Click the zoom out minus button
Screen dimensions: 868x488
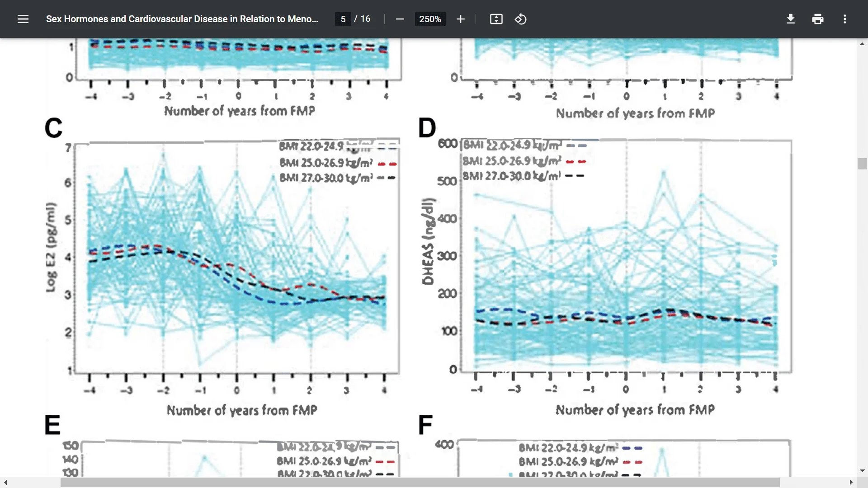pos(400,19)
